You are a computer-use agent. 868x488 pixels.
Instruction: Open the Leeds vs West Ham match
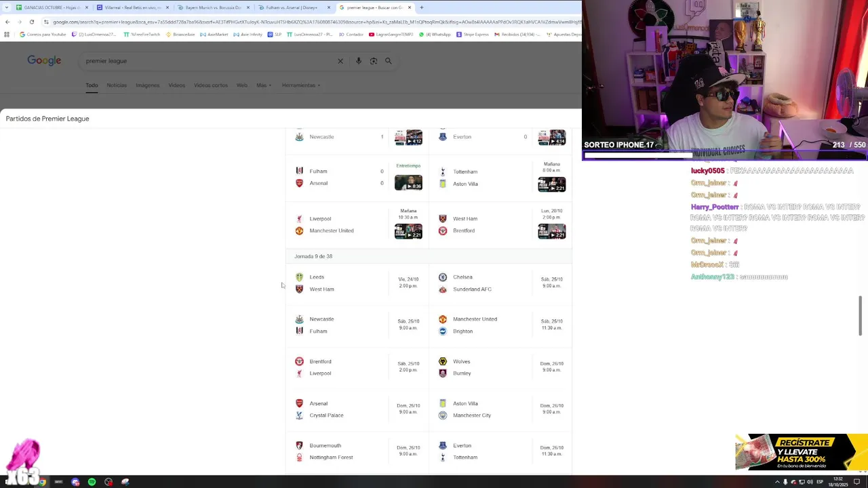click(357, 283)
